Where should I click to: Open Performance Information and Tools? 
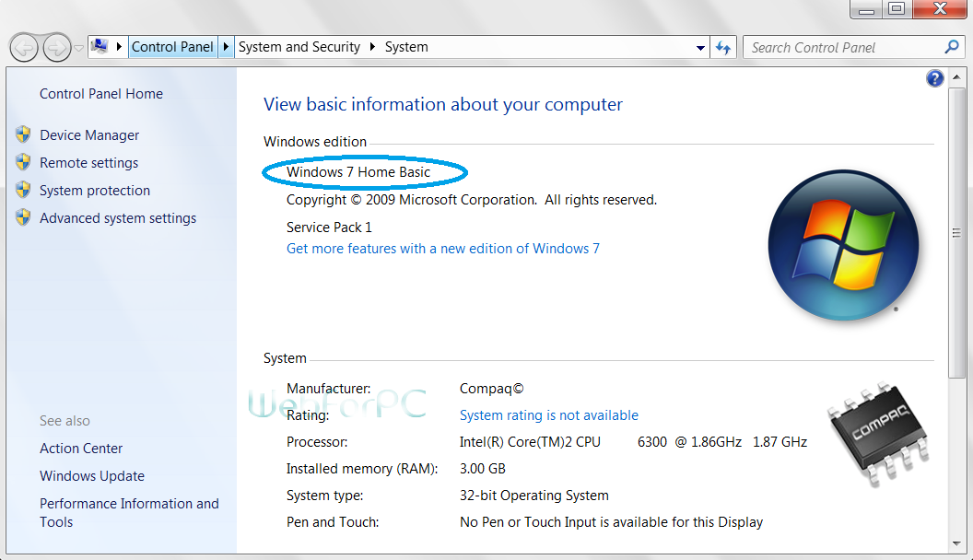tap(129, 513)
